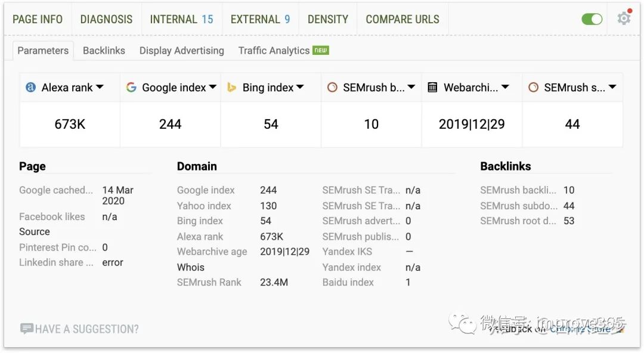Expand the Alexa rank dropdown arrow
Image resolution: width=644 pixels, height=353 pixels.
(100, 87)
